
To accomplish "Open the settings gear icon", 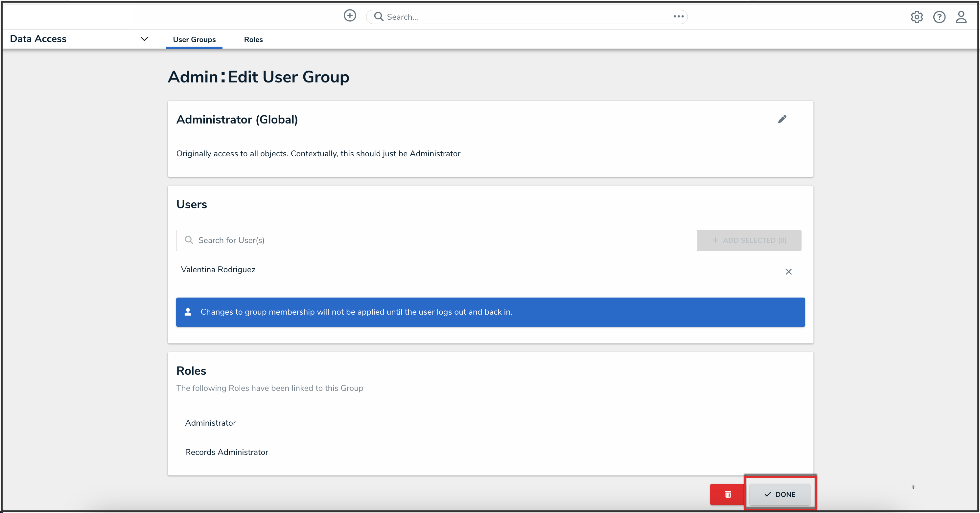I will pyautogui.click(x=916, y=17).
